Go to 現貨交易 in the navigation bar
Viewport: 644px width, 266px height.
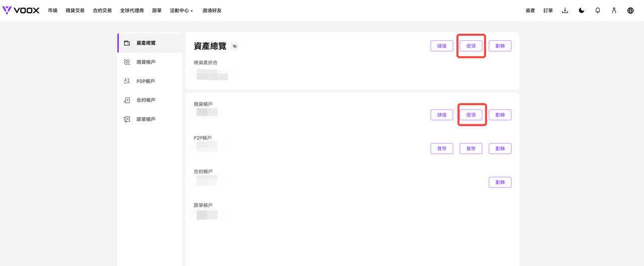point(75,11)
